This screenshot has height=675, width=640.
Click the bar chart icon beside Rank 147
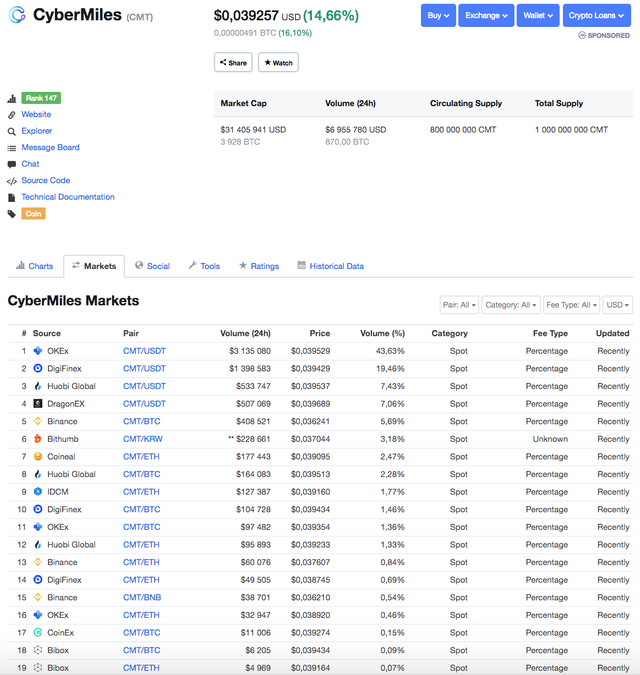pyautogui.click(x=12, y=99)
